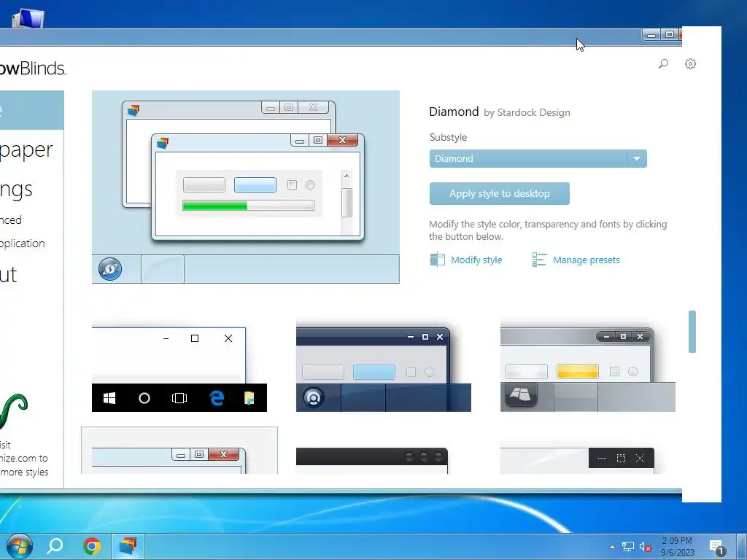Click the taskbar clock showing 2:09 PM
Viewport: 747px width, 560px height.
click(x=677, y=547)
